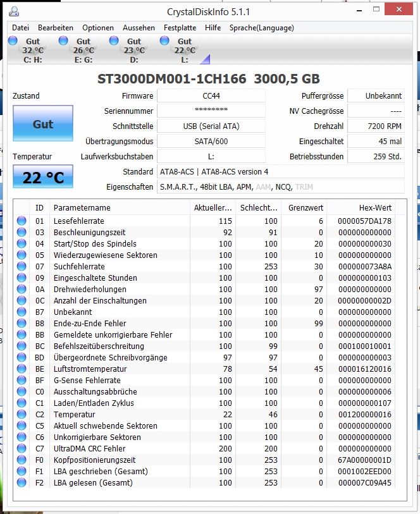Click the Standard ATA8-ACS field
The height and width of the screenshot is (514, 420).
(281, 172)
